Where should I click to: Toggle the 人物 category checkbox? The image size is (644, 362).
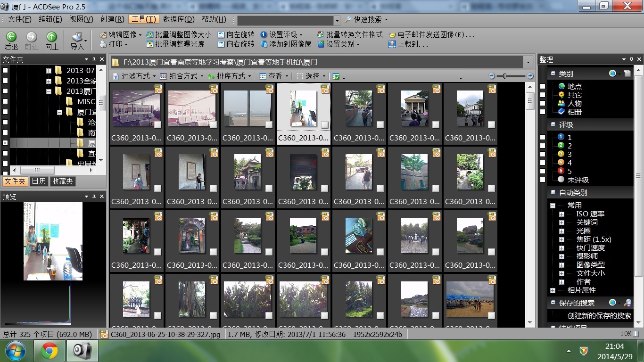pyautogui.click(x=543, y=103)
